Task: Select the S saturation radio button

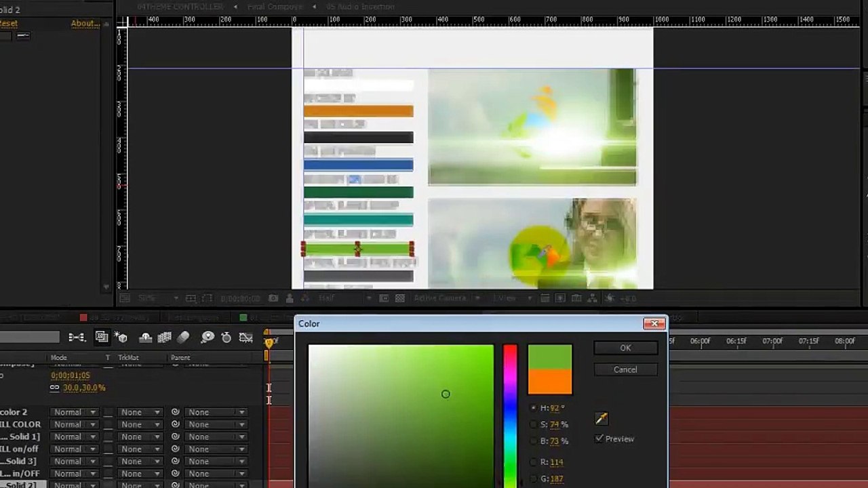Action: pyautogui.click(x=534, y=424)
